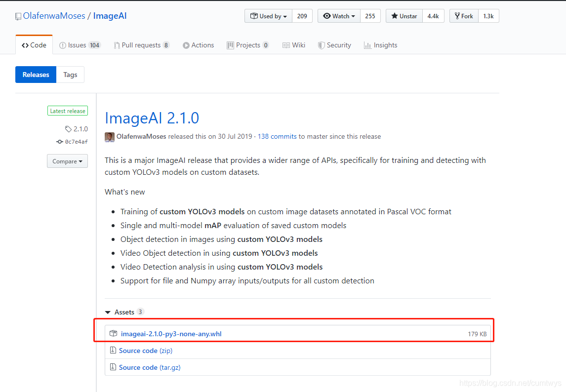This screenshot has width=566, height=392.
Task: Fork the repository with Fork button
Action: pyautogui.click(x=464, y=16)
